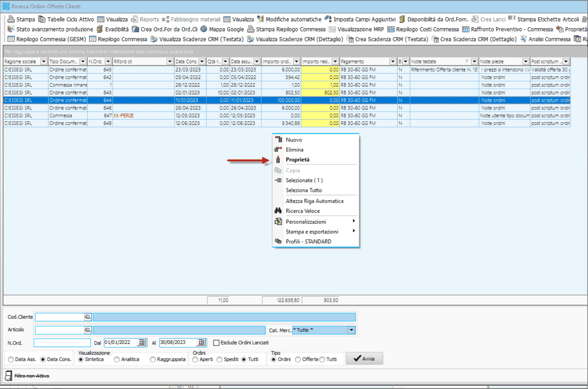Screen dimensions: 588x389
Task: Click lookup icon beside Cod.Cliente field
Action: click(x=88, y=317)
